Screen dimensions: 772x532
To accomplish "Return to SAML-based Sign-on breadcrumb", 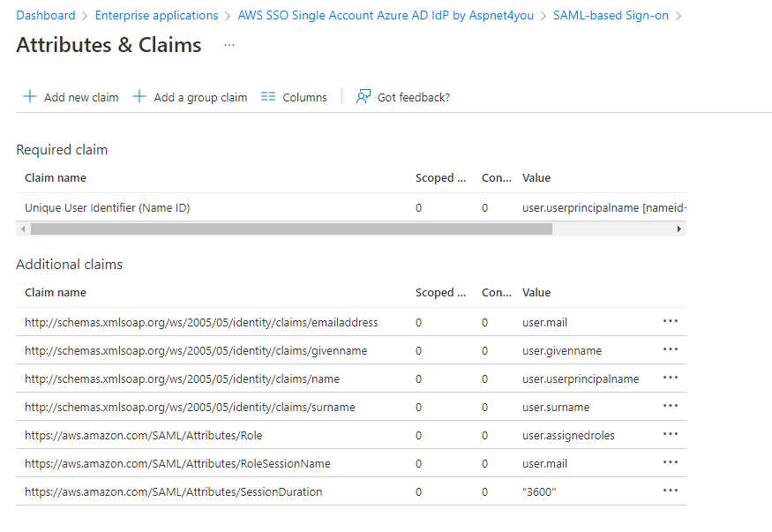I will click(611, 15).
